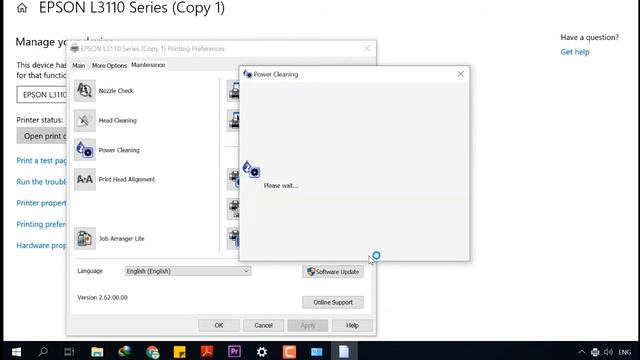The width and height of the screenshot is (640, 360).
Task: Click the Windows Start button
Action: [16, 351]
